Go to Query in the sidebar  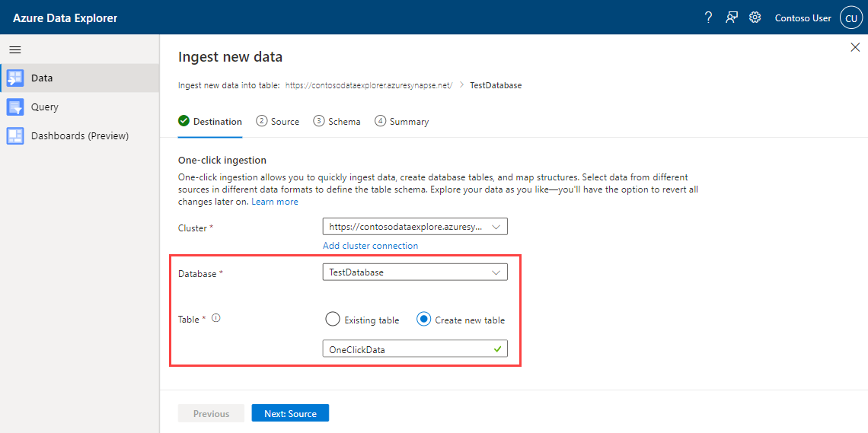pos(80,107)
